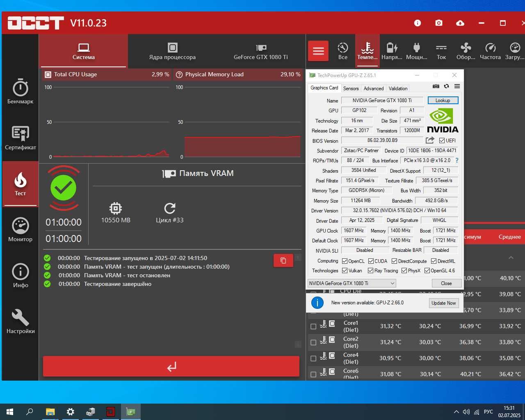Image resolution: width=525 pixels, height=420 pixels.
Task: Open GPU-Z hamburger menu
Action: tap(457, 86)
